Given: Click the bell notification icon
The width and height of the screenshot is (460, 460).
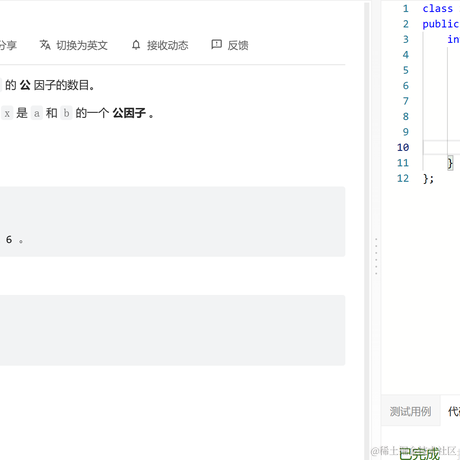Looking at the screenshot, I should click(136, 45).
